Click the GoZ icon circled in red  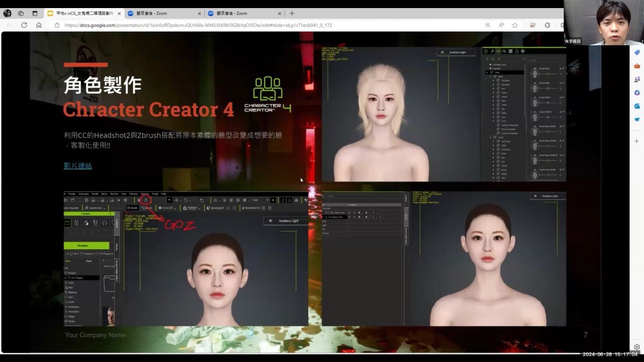pos(145,200)
